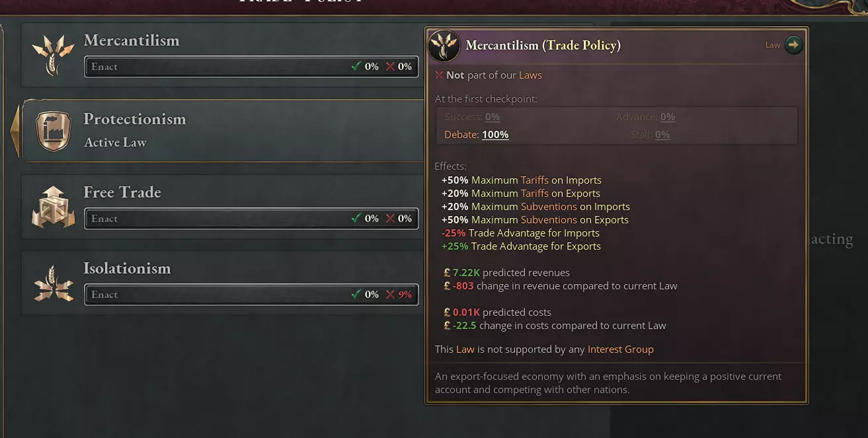Screen dimensions: 868x438
Task: Click the Protectionism factory shield icon
Action: [54, 131]
